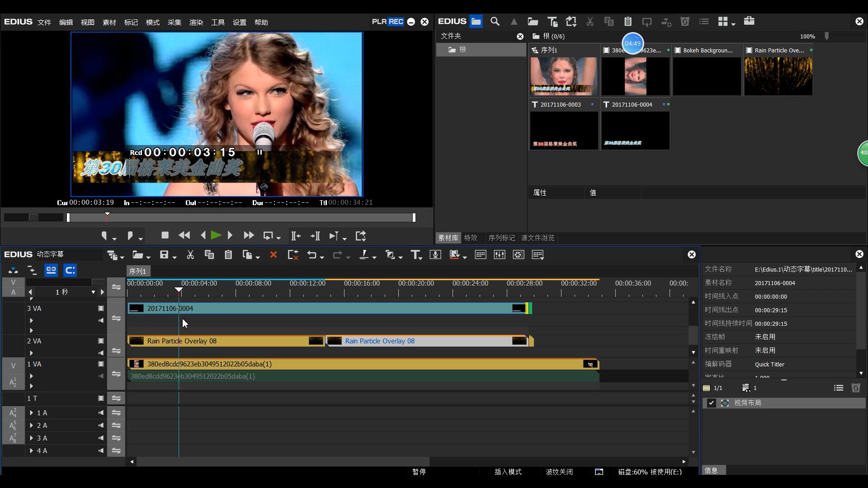Open the 文件 menu
Screen dimensions: 868x488
44,22
